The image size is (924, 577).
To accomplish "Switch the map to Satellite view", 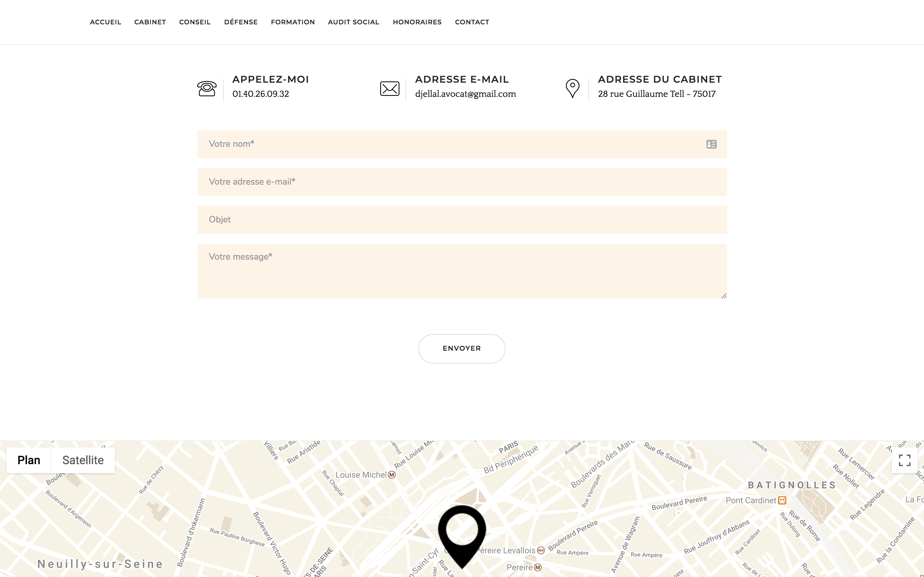I will tap(83, 460).
